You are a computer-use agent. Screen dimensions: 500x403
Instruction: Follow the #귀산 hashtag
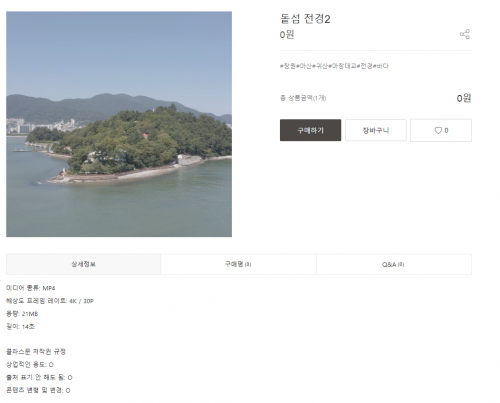[320, 66]
